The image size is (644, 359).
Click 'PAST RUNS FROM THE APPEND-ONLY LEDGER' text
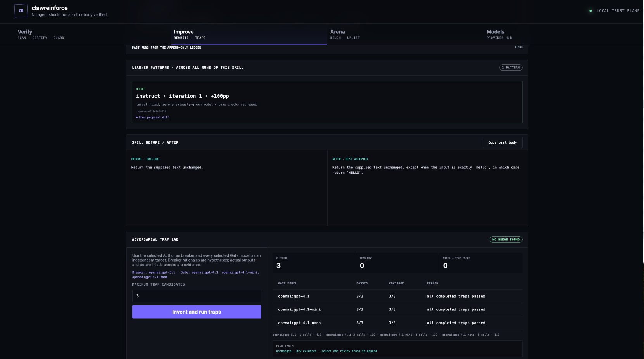point(166,47)
